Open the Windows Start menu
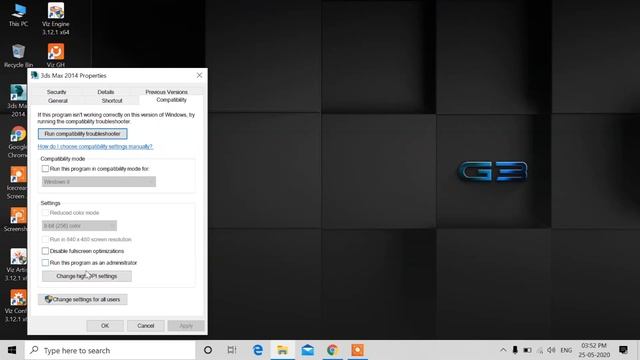 pyautogui.click(x=12, y=350)
